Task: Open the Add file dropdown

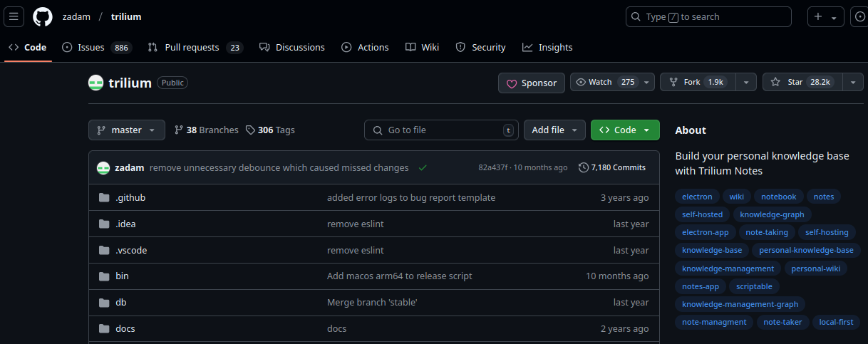Action: coord(555,130)
